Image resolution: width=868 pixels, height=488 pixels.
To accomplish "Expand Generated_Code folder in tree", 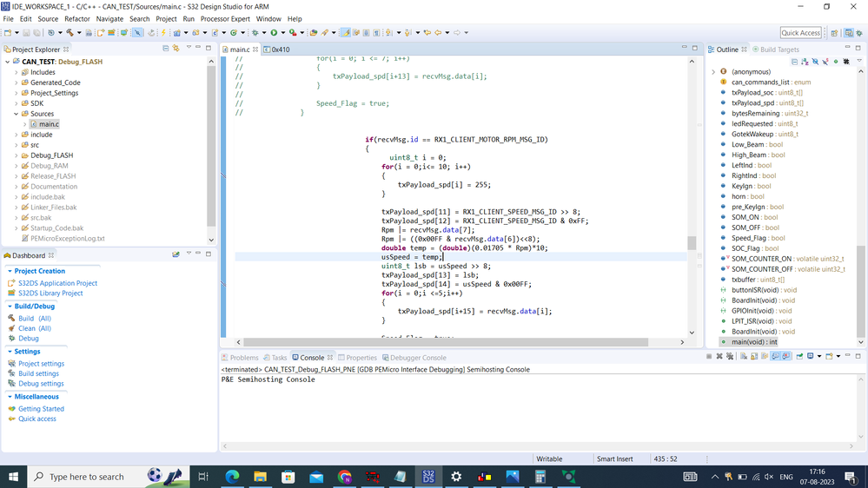I will [x=17, y=82].
